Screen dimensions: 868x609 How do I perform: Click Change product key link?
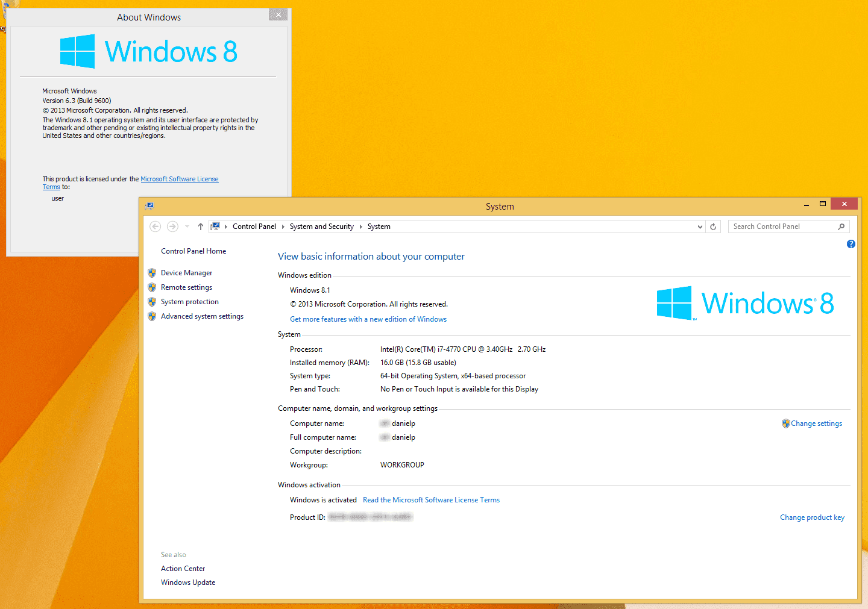coord(812,517)
